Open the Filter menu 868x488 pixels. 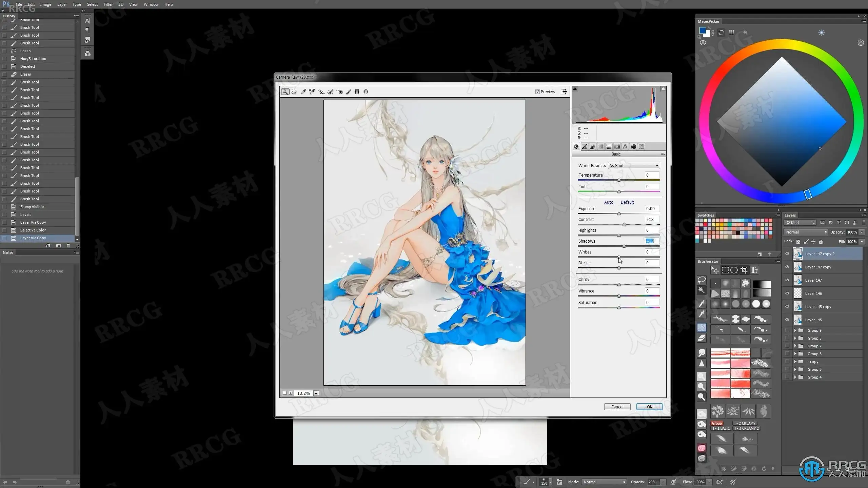tap(108, 4)
